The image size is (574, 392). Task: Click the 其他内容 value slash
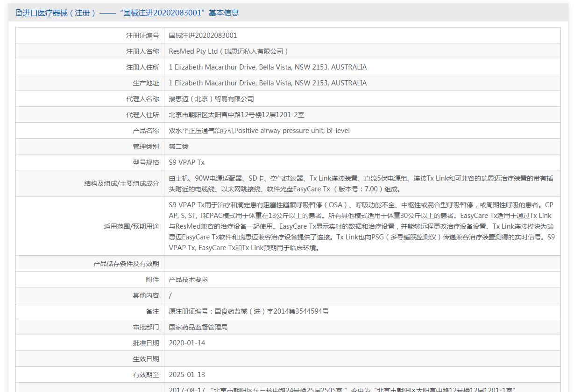170,295
